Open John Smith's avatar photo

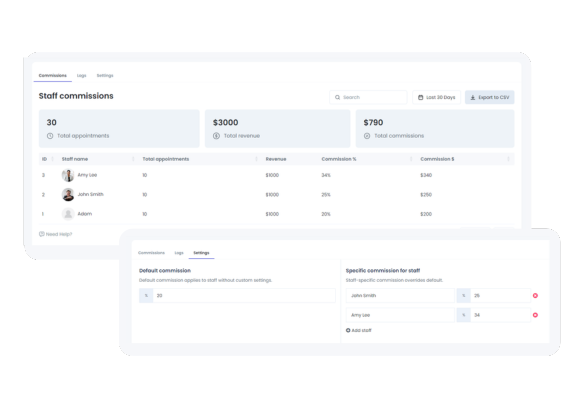pyautogui.click(x=68, y=194)
